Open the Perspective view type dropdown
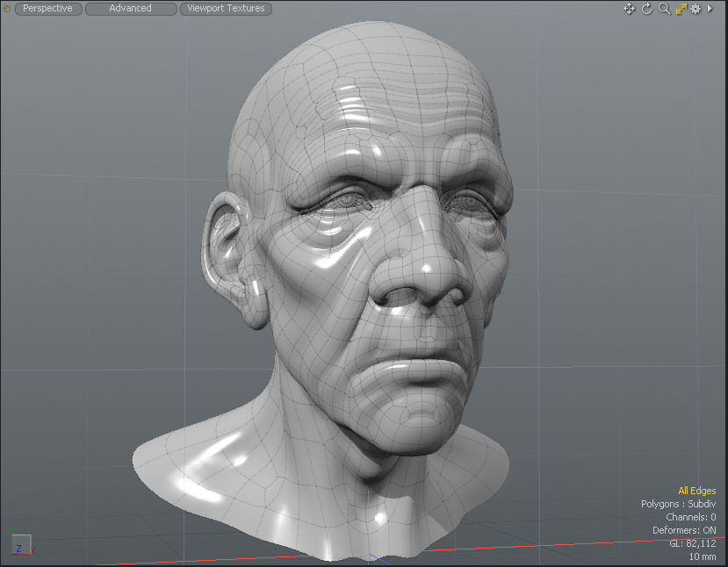 tap(48, 9)
